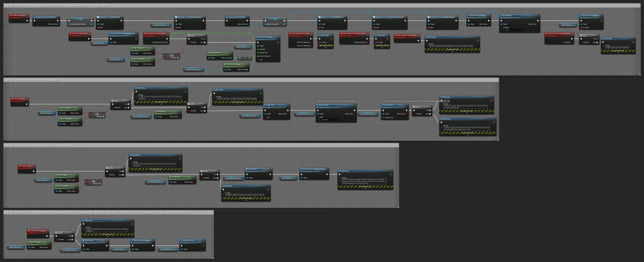Viewport: 644px width, 262px height.
Task: Click the StopRecognition custom event icon
Action: 20,166
